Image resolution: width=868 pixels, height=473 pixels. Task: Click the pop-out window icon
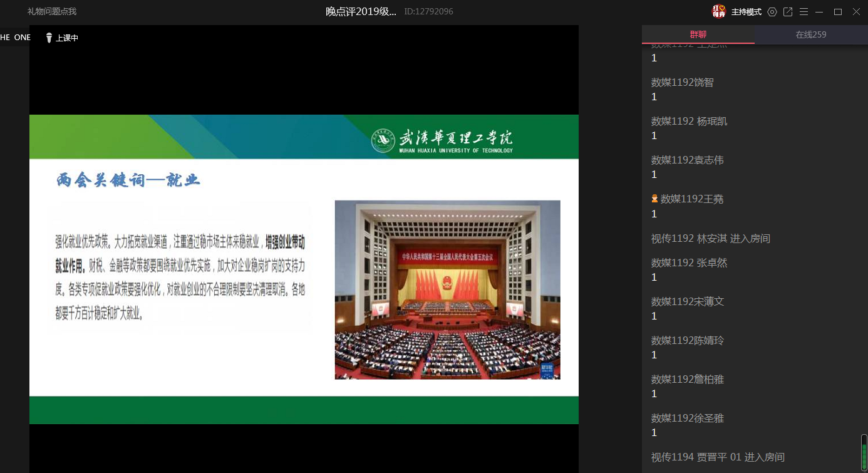click(788, 12)
